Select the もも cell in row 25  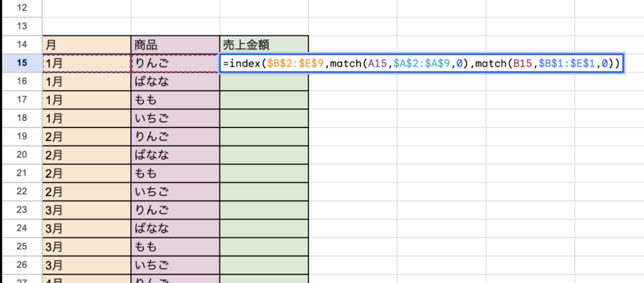point(175,247)
